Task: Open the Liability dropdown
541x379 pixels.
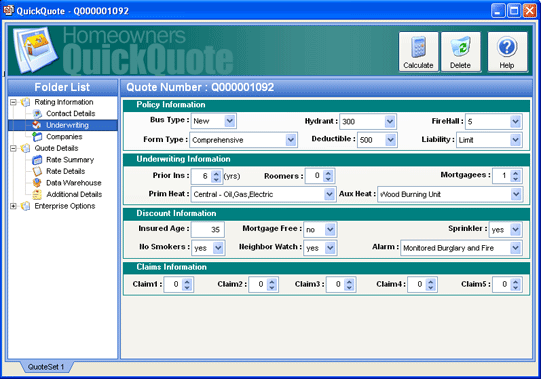Action: coord(515,140)
